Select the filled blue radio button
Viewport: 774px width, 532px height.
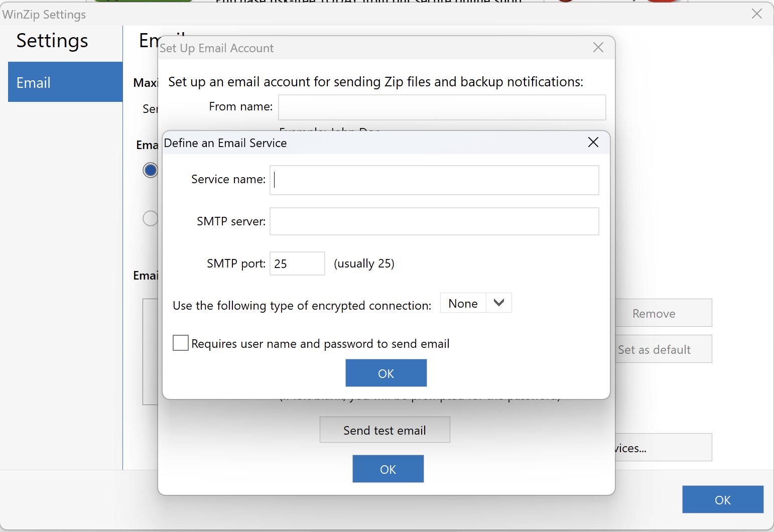click(150, 170)
